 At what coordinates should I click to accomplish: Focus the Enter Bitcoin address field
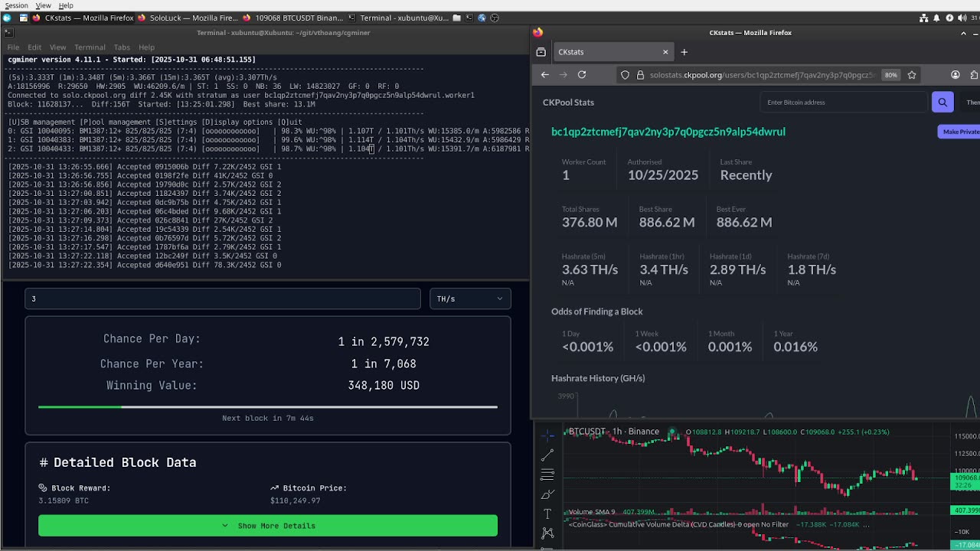pyautogui.click(x=844, y=102)
